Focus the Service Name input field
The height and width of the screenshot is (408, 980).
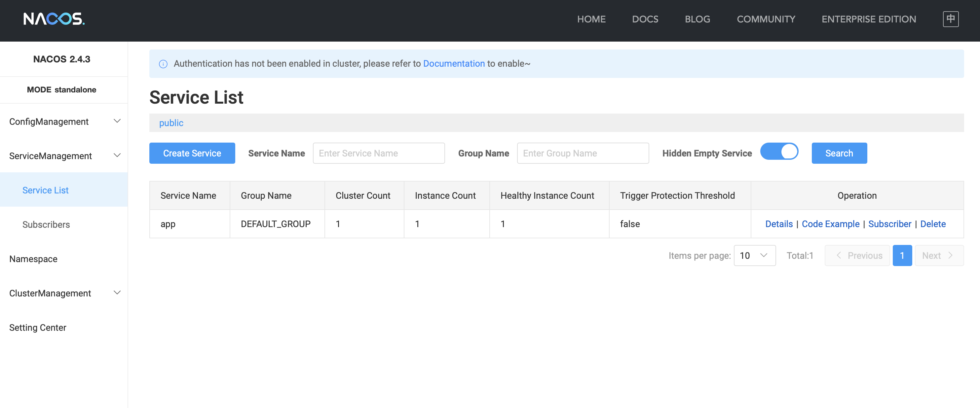379,153
